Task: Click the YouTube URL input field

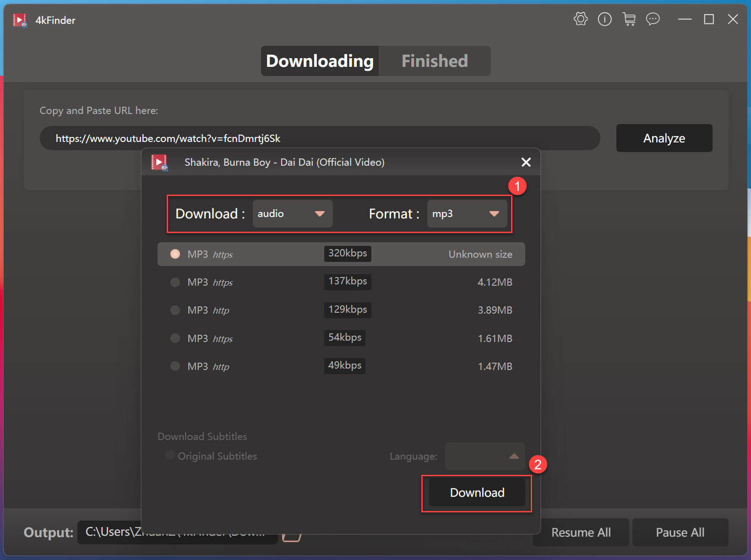Action: coord(320,138)
